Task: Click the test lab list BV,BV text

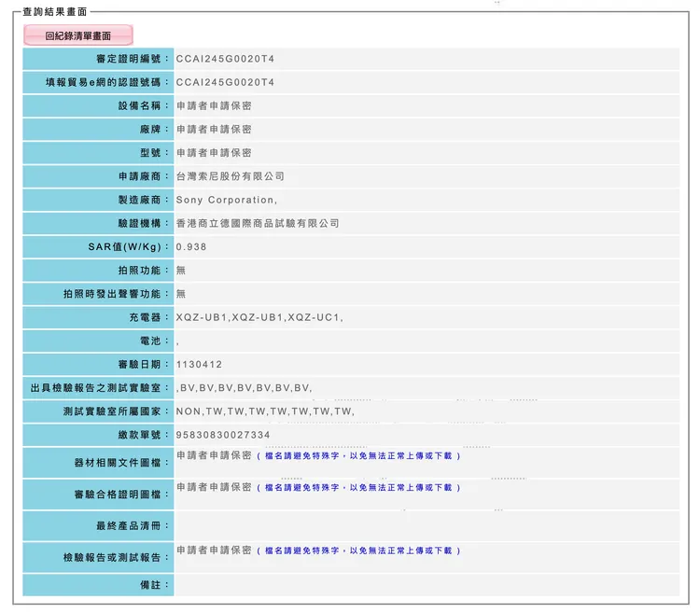Action: 244,388
